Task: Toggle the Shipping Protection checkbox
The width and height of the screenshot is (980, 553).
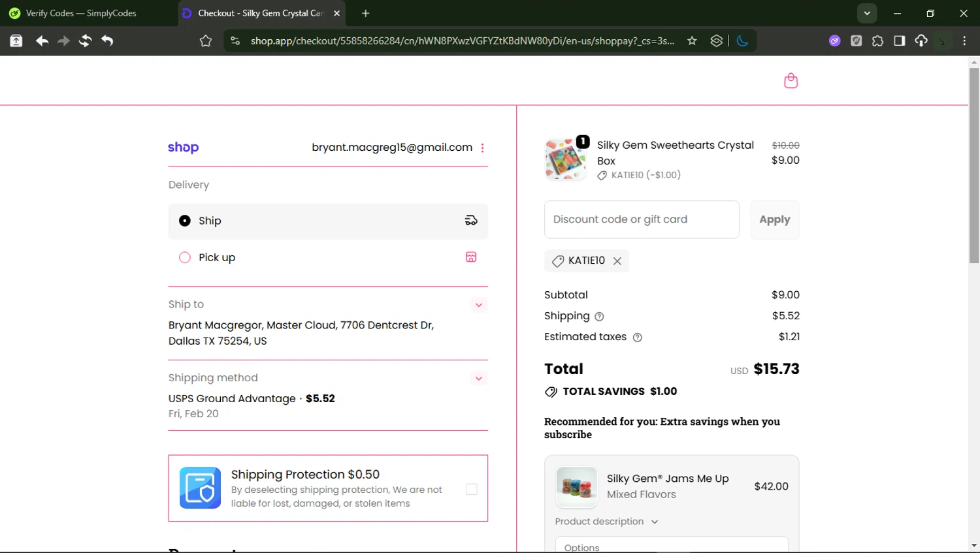Action: click(471, 489)
